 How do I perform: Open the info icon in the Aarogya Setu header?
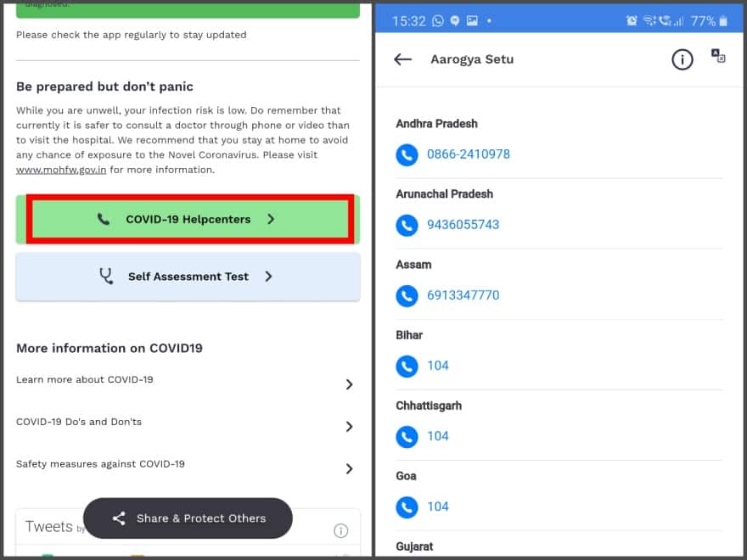click(682, 59)
